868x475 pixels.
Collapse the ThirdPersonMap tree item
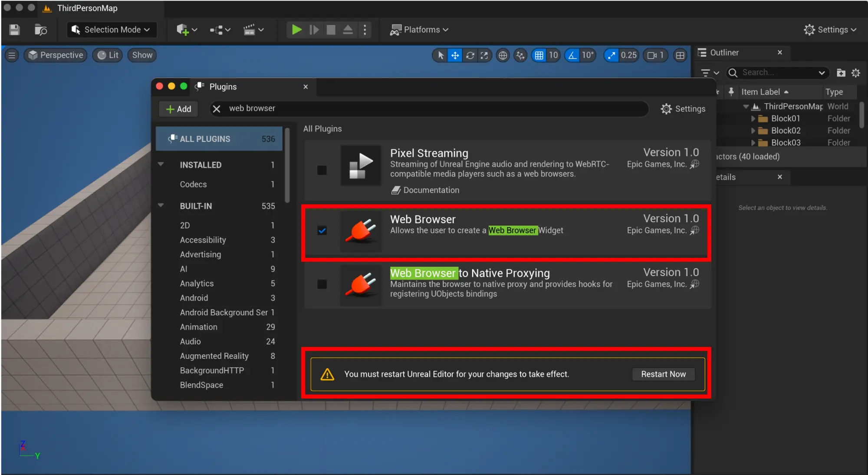point(746,106)
